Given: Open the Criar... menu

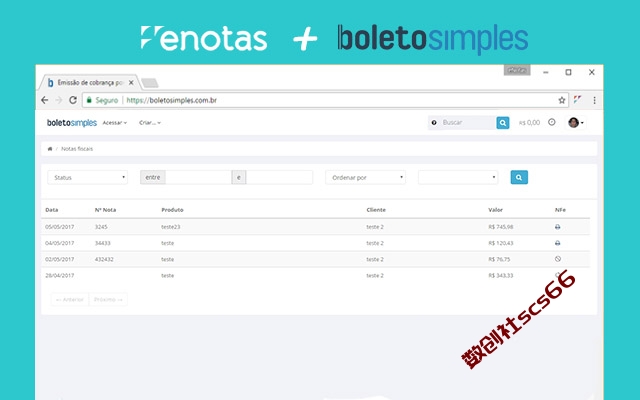Looking at the screenshot, I should [x=150, y=122].
